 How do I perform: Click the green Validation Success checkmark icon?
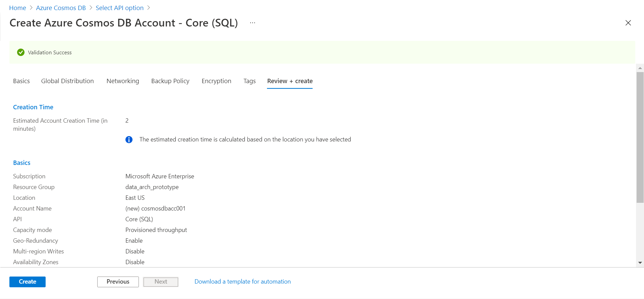(x=21, y=52)
